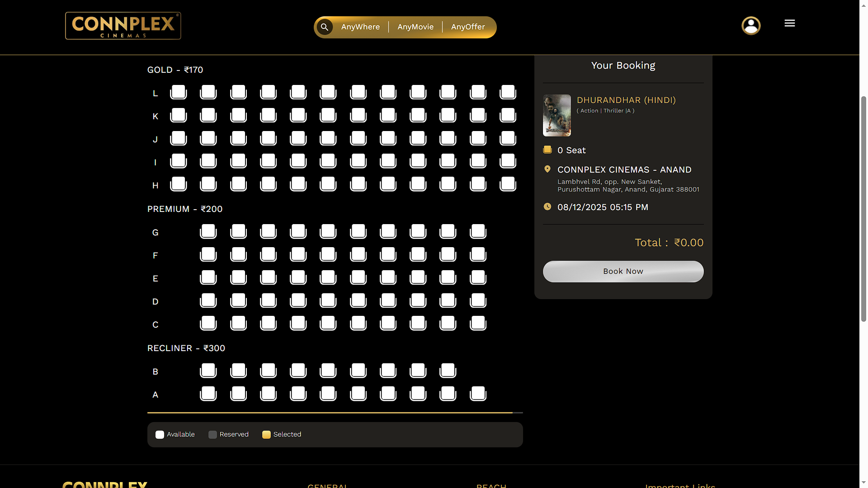The height and width of the screenshot is (488, 868).
Task: Select the last seat in row H
Action: pos(508,184)
